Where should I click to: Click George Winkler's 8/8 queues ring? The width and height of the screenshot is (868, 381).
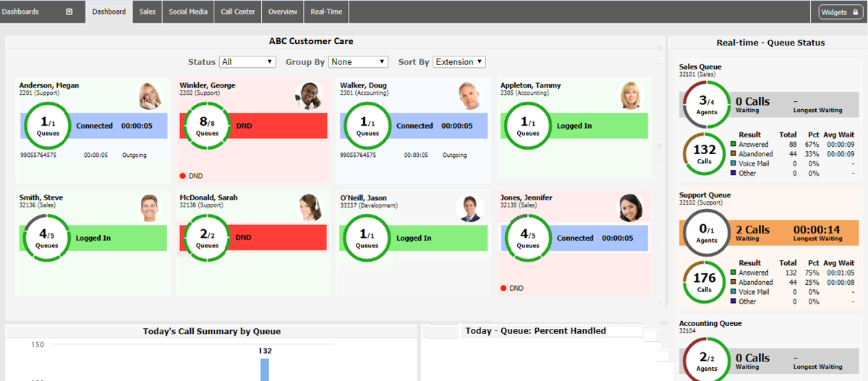point(207,126)
